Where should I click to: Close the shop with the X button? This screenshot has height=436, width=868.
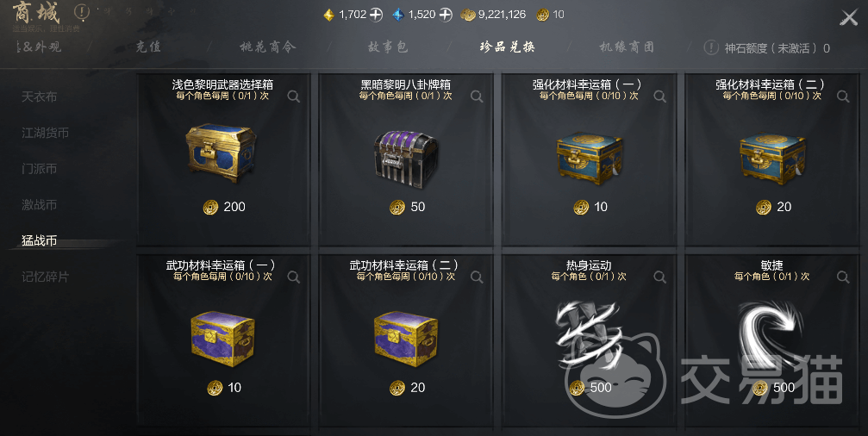(849, 18)
